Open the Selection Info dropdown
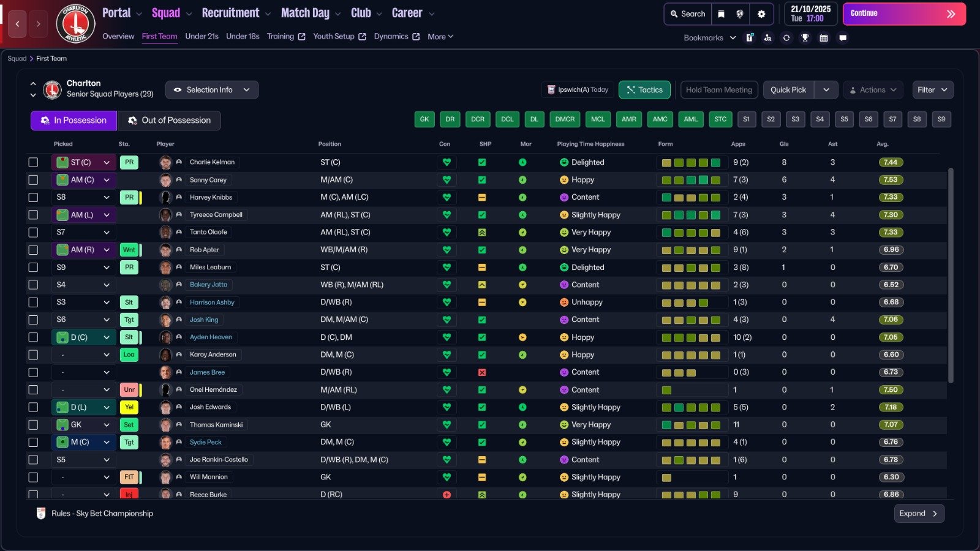This screenshot has width=980, height=551. [x=212, y=90]
